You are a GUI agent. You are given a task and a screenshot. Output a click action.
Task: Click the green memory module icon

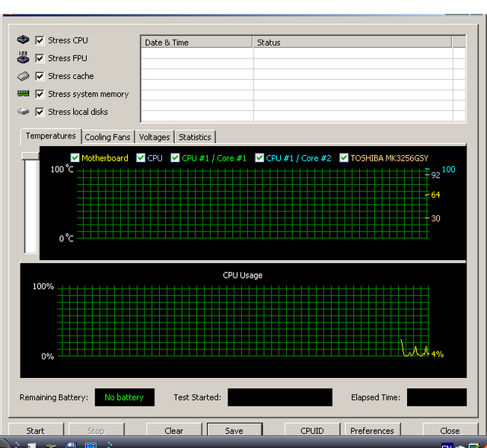pos(23,94)
